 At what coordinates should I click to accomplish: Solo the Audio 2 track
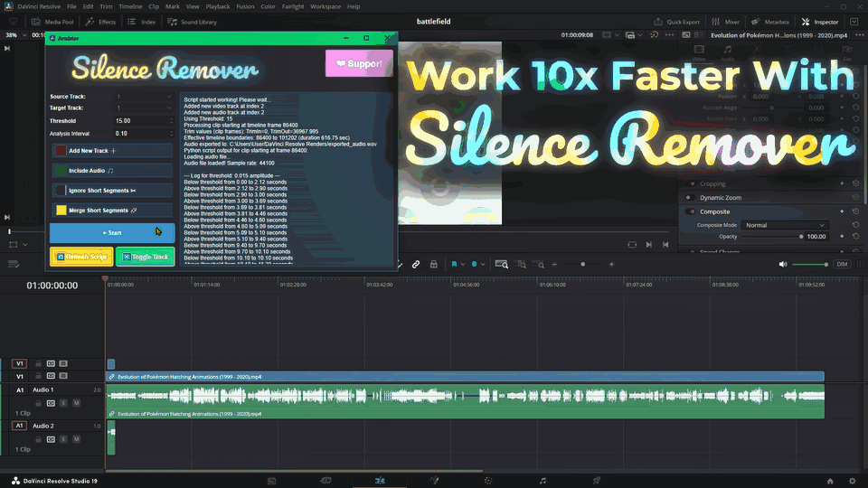(63, 439)
